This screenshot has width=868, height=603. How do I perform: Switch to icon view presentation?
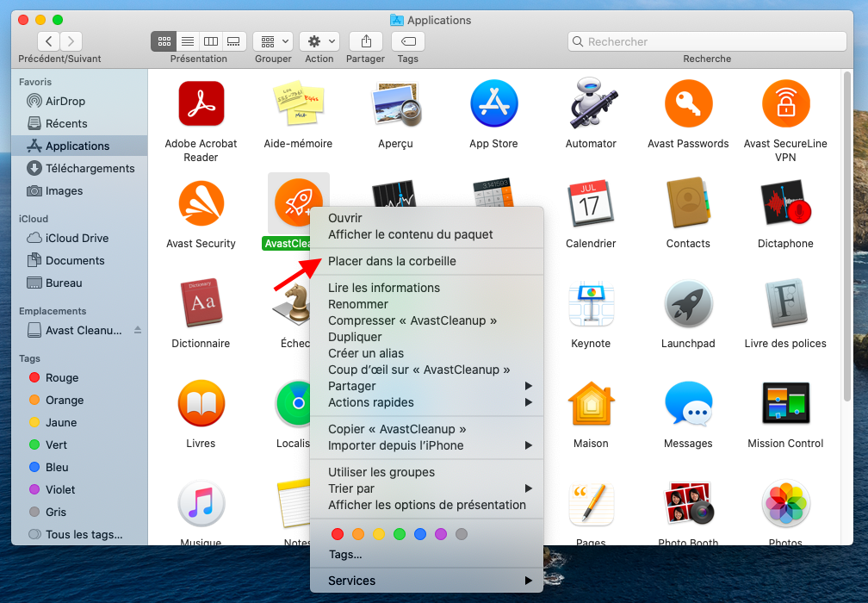pos(164,41)
